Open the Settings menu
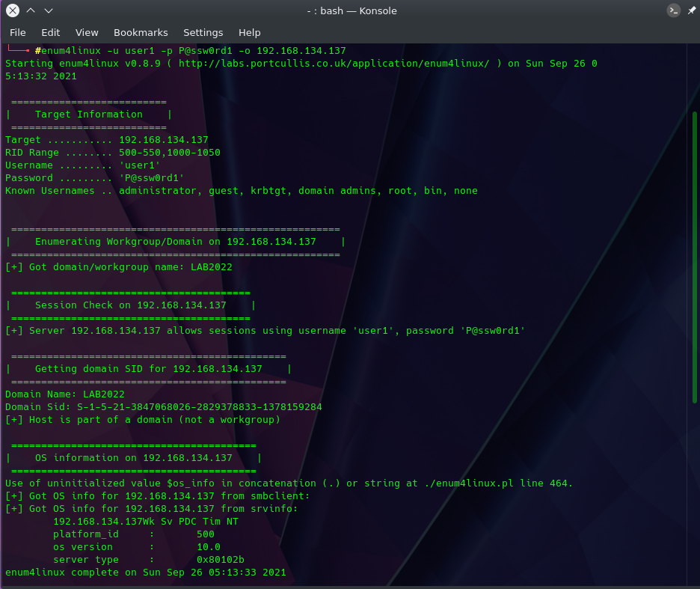The image size is (700, 589). 203,33
